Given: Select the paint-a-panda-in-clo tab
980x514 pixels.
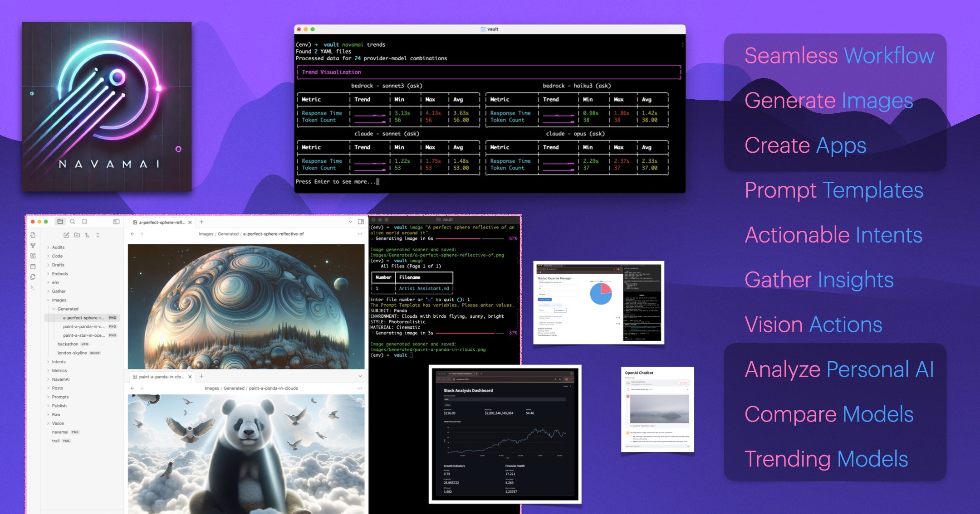Looking at the screenshot, I should click(161, 377).
